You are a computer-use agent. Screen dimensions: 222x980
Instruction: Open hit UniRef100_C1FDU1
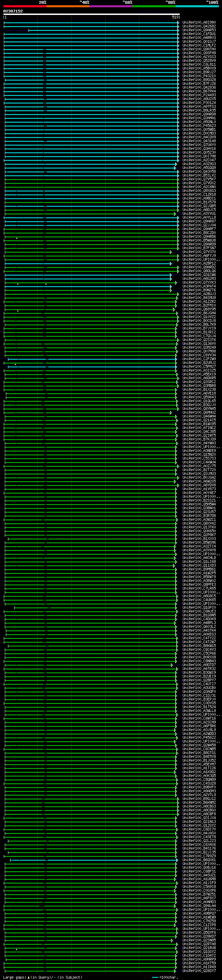199,34
